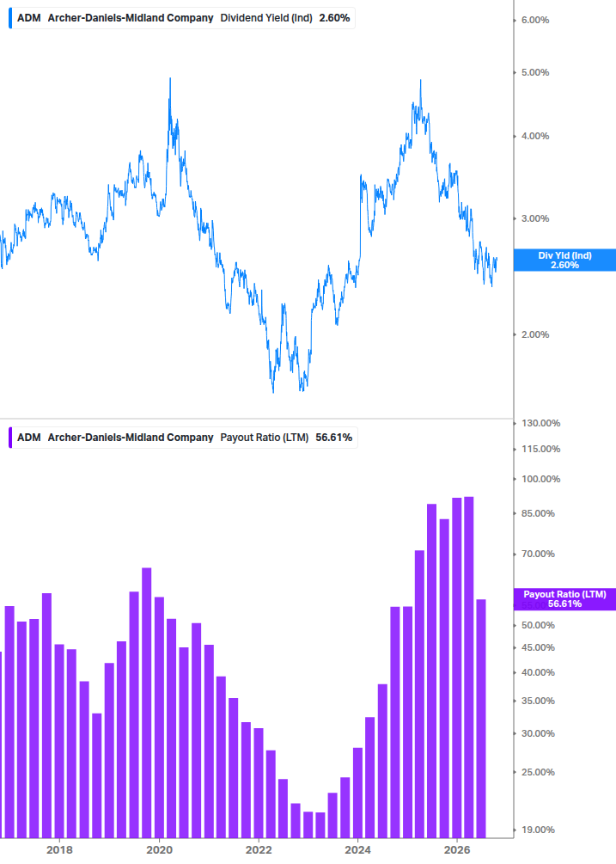Click the 6.00% dividend yield axis label

coord(535,21)
